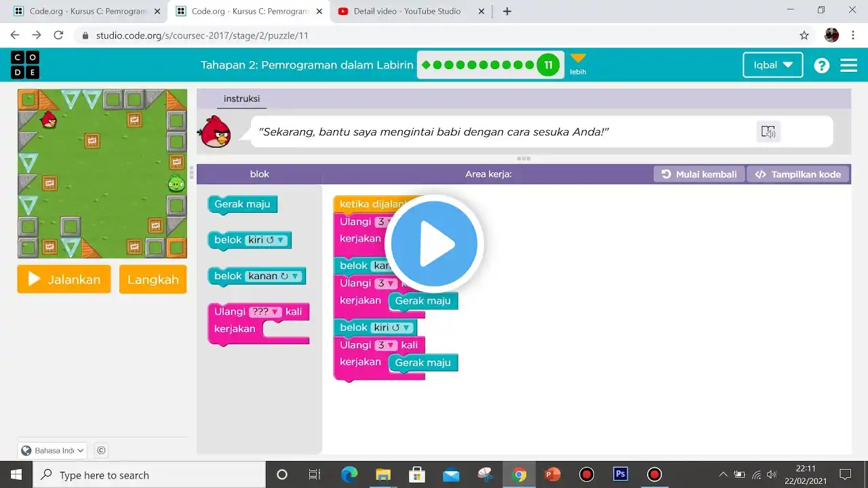This screenshot has height=488, width=868.
Task: Click the green puzzle 11 progress bubble
Action: point(548,65)
